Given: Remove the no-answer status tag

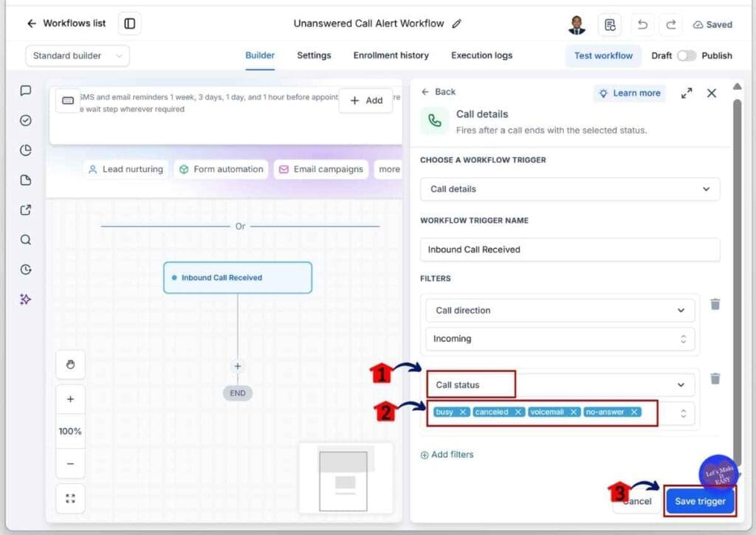Looking at the screenshot, I should pos(634,412).
